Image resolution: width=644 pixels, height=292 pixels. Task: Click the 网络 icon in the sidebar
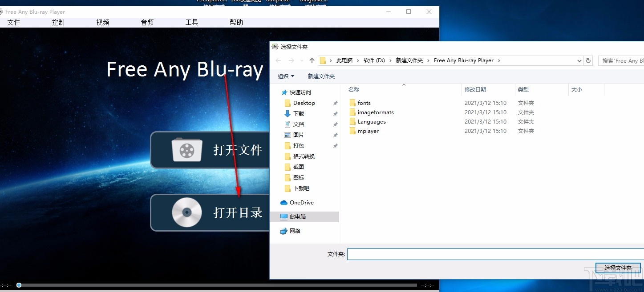[x=284, y=231]
